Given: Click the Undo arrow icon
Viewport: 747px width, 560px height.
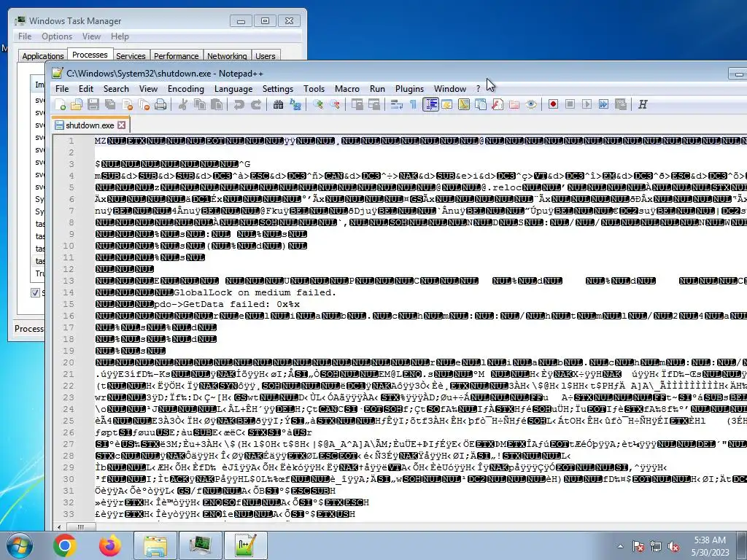Looking at the screenshot, I should [239, 105].
